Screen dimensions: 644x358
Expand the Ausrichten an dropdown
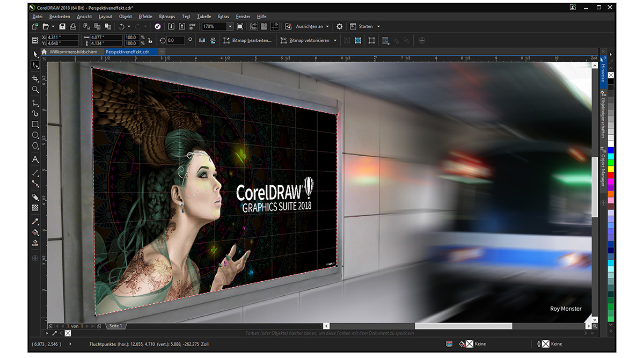(327, 26)
